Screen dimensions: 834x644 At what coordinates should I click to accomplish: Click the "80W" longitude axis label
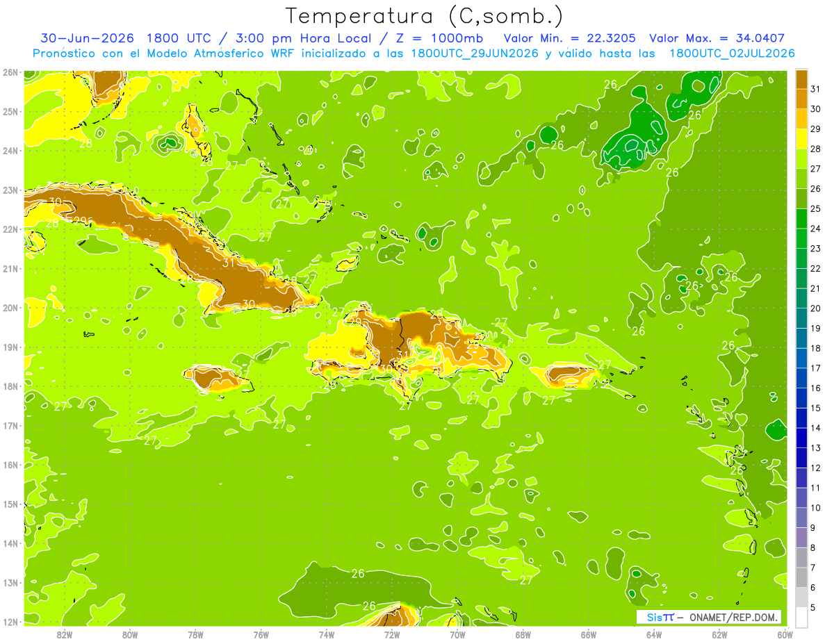pos(130,634)
